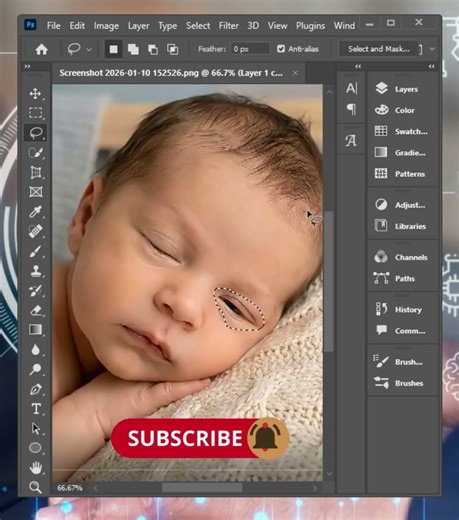The image size is (459, 520).
Task: Open the Character panel icon
Action: point(351,88)
